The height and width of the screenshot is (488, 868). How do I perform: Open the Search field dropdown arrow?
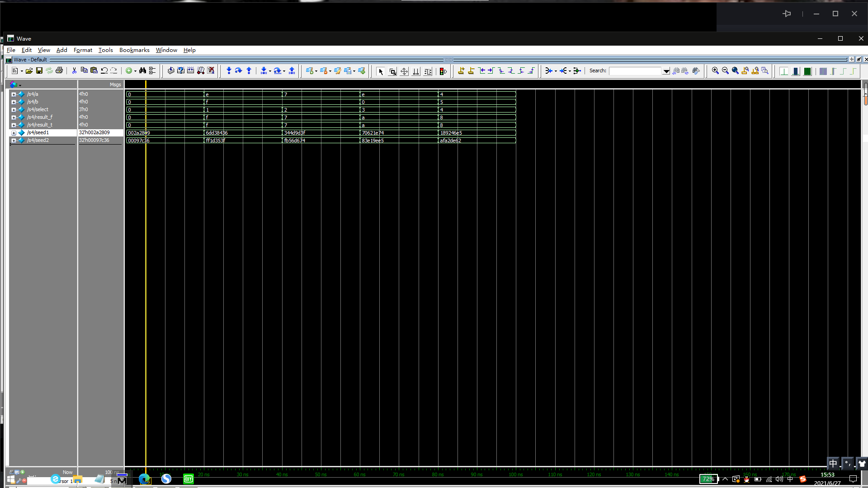(666, 71)
